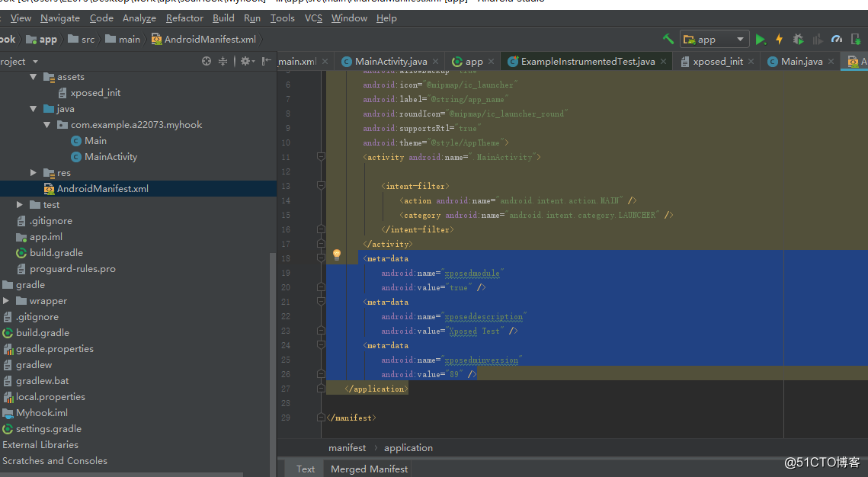Open the Navigate menu
The height and width of the screenshot is (477, 868).
coord(59,18)
